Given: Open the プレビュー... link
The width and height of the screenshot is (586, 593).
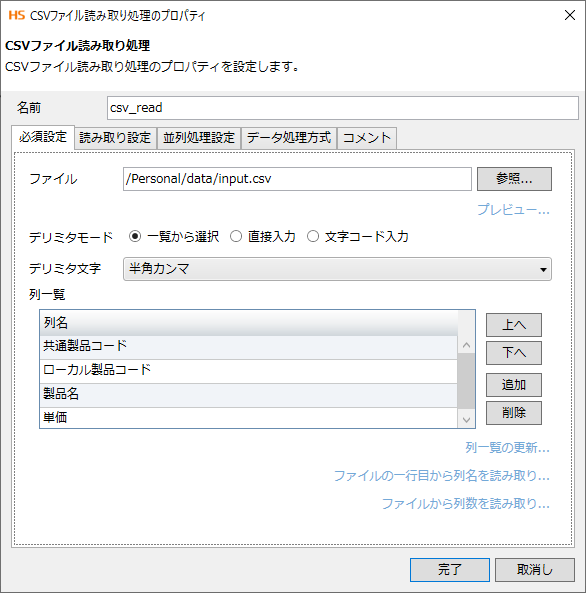Looking at the screenshot, I should coord(513,209).
